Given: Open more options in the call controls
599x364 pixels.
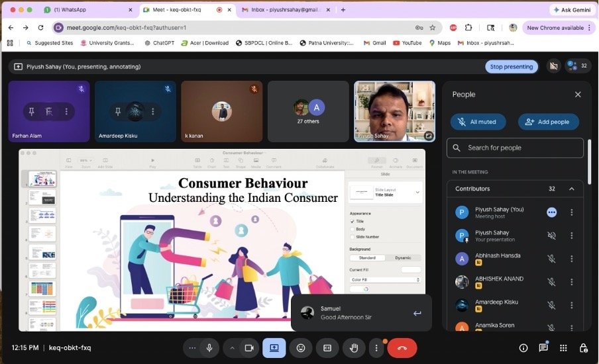Looking at the screenshot, I should (x=376, y=348).
